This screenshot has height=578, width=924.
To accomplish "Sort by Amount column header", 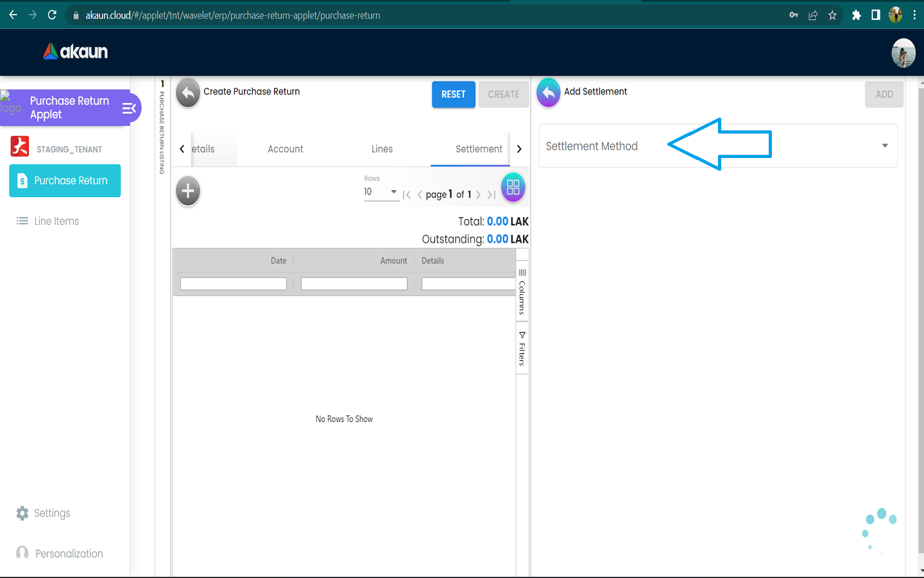I will pos(393,261).
